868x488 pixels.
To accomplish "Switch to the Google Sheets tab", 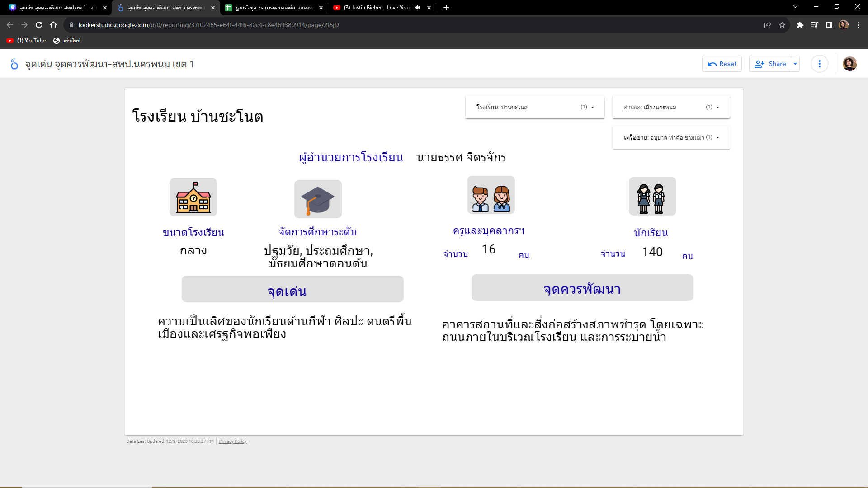I will click(x=271, y=8).
